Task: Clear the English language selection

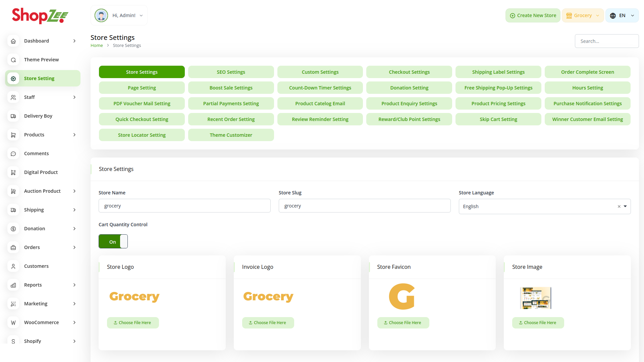Action: (619, 206)
